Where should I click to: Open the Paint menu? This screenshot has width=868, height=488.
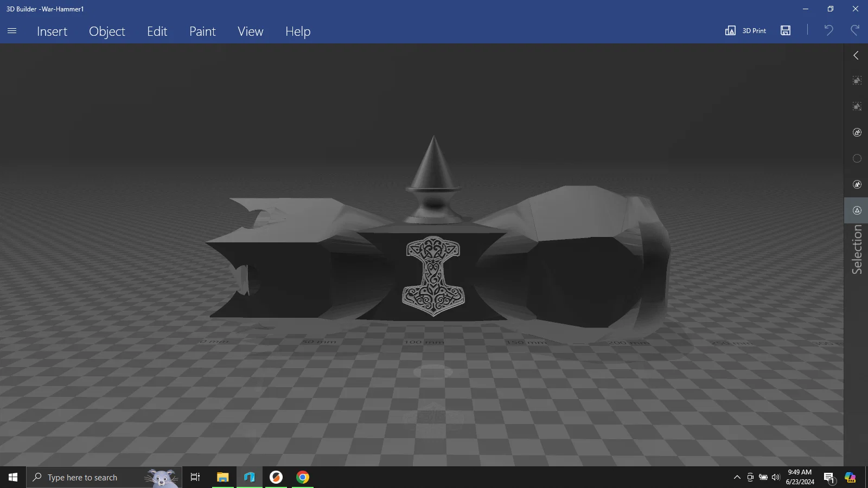(202, 31)
